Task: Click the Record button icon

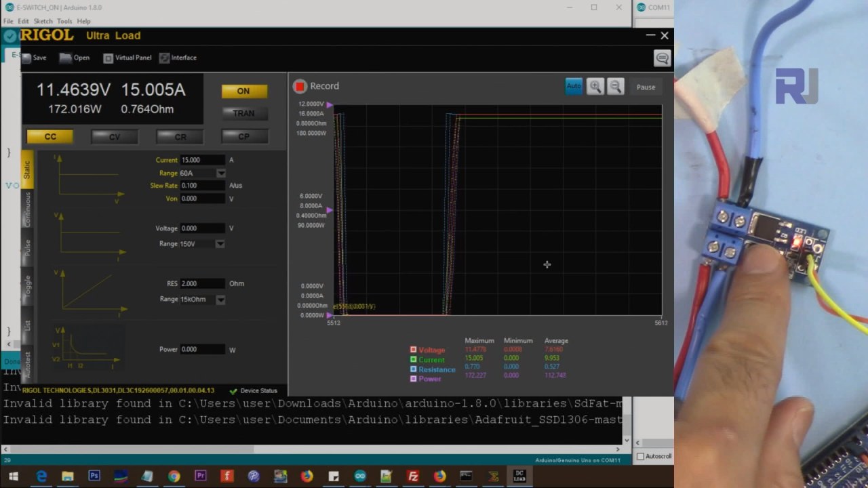Action: 300,87
